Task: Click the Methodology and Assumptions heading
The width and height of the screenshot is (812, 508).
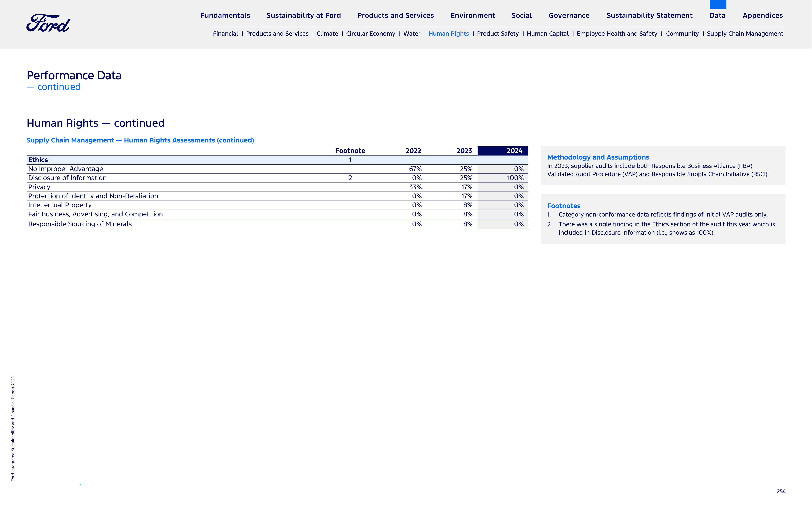Action: 598,158
